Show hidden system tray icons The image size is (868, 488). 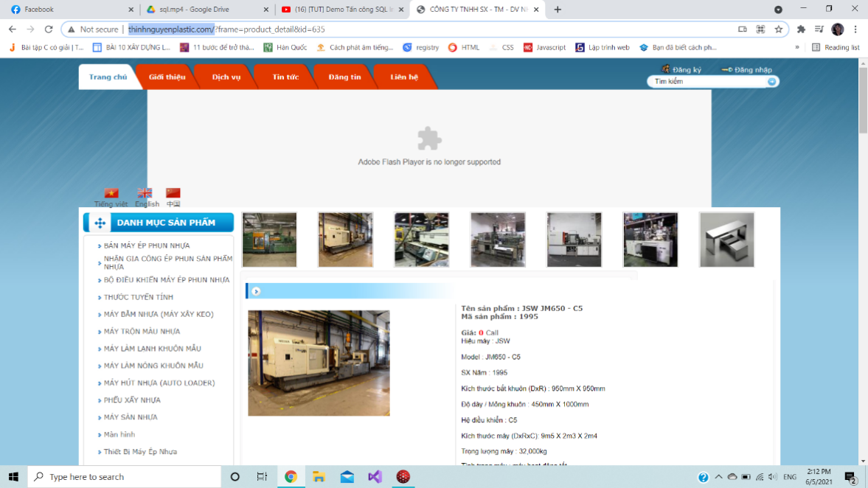click(718, 477)
